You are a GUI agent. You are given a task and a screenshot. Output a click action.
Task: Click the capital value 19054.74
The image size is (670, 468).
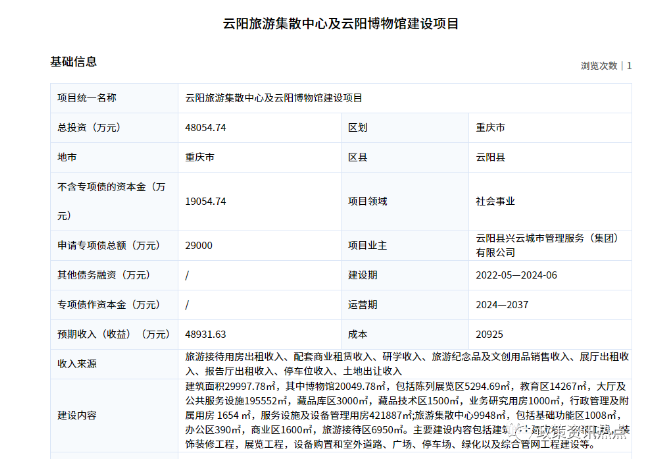206,201
